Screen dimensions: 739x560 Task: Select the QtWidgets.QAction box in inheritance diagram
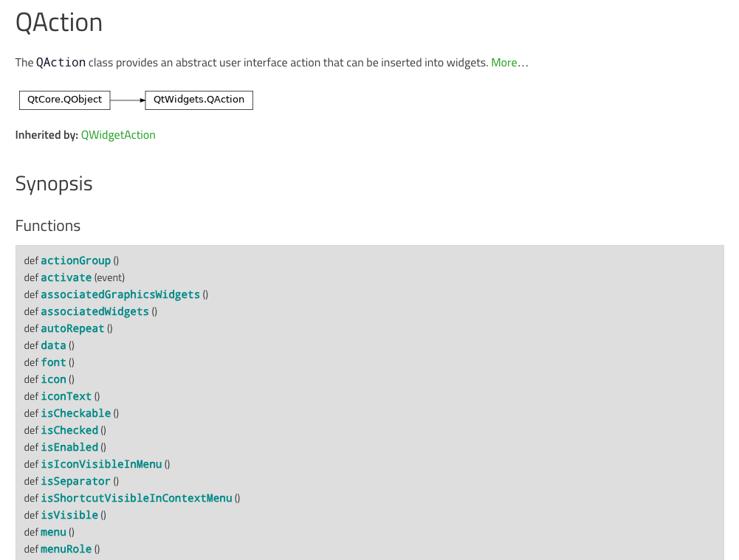(x=198, y=100)
